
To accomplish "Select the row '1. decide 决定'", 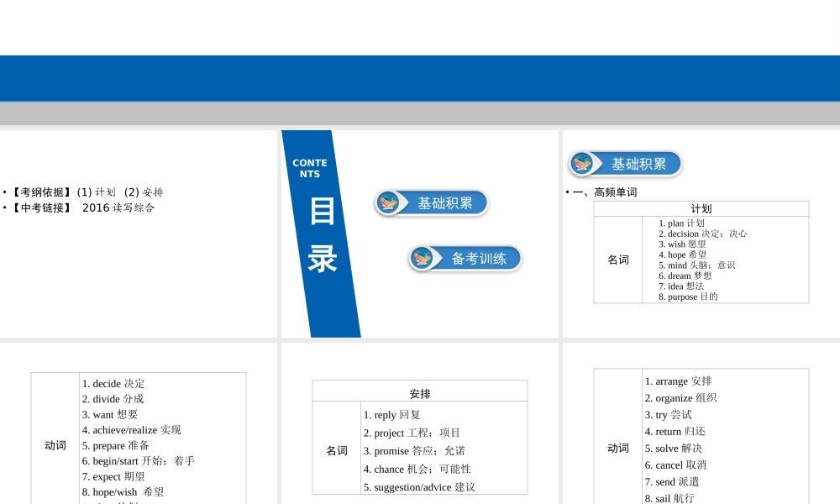I will (x=113, y=384).
